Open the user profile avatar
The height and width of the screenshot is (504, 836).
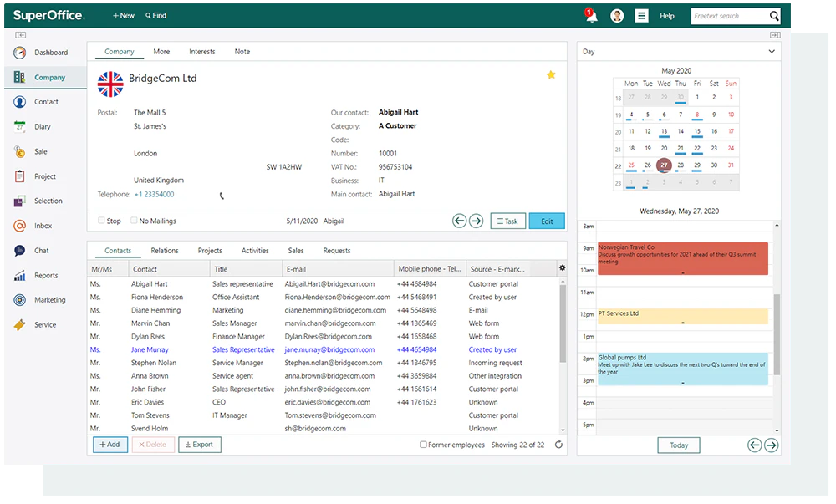[x=617, y=16]
